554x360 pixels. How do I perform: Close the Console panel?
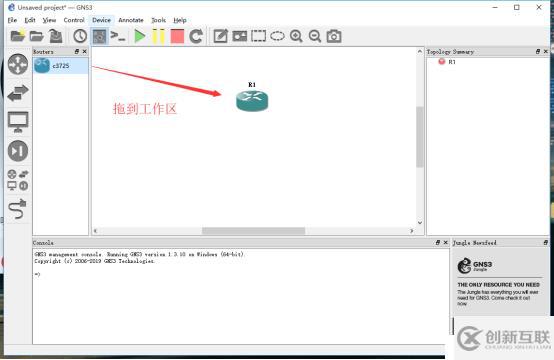[446, 242]
